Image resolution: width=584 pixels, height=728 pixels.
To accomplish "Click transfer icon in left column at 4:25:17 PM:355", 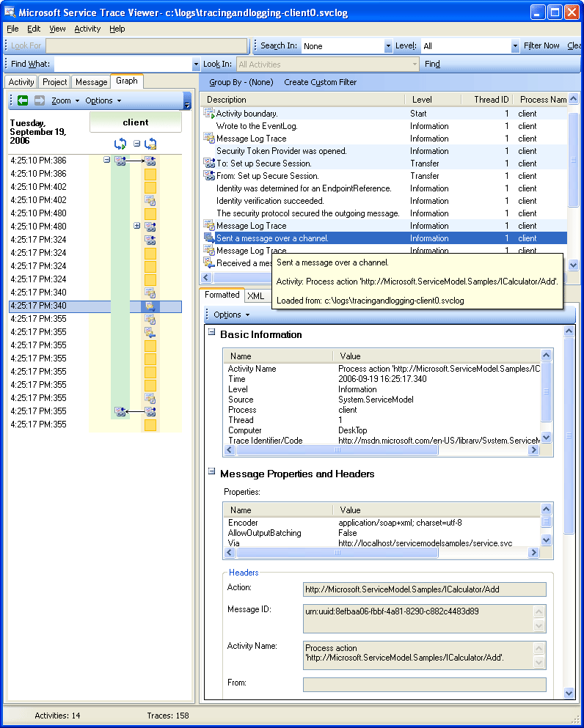I will [120, 411].
